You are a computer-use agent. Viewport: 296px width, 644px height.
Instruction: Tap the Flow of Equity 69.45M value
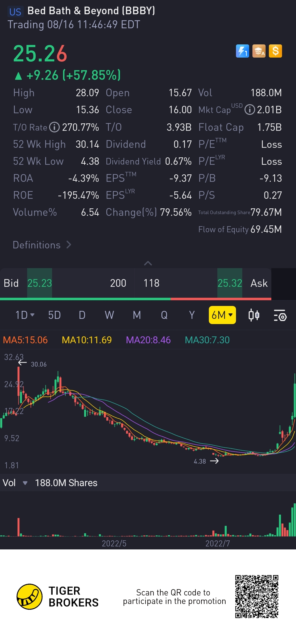[266, 229]
